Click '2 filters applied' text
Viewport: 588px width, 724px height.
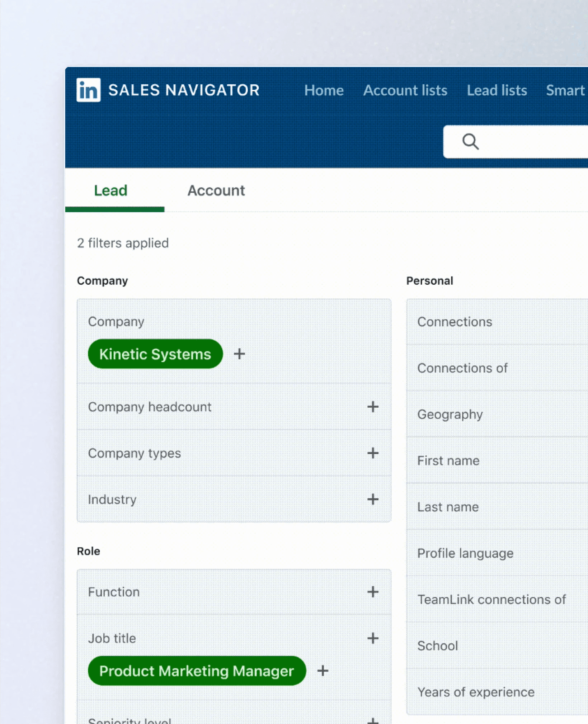coord(123,243)
